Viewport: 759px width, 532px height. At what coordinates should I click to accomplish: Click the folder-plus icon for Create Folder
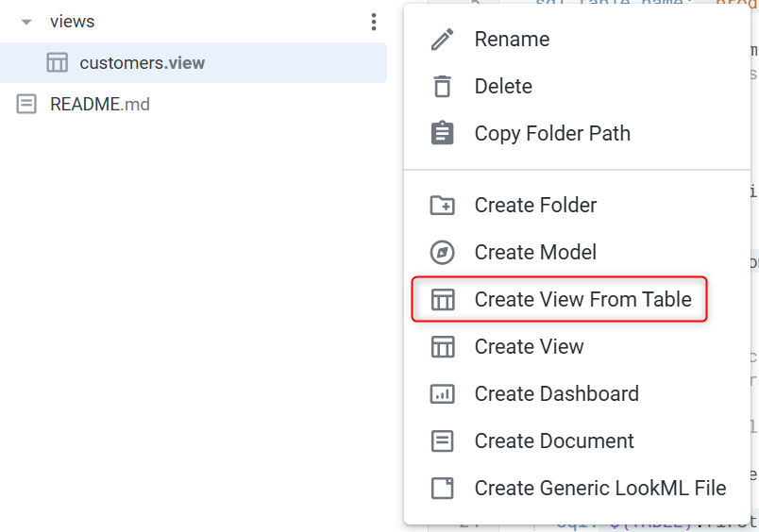point(443,205)
